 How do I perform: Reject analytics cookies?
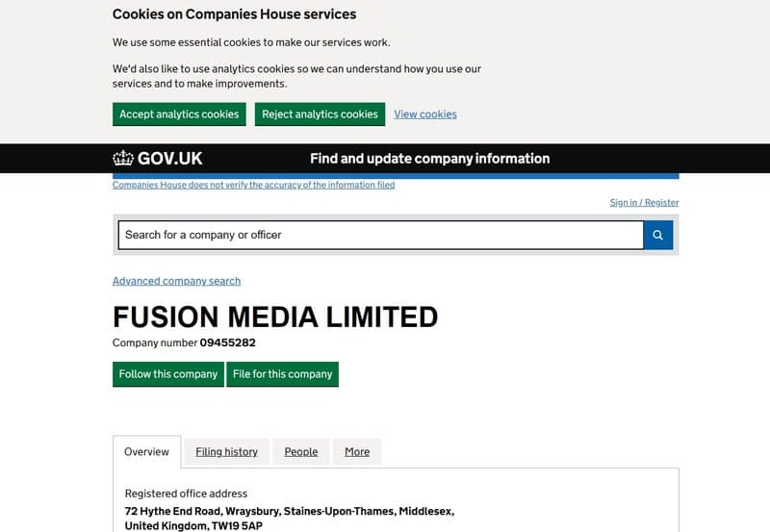point(320,114)
